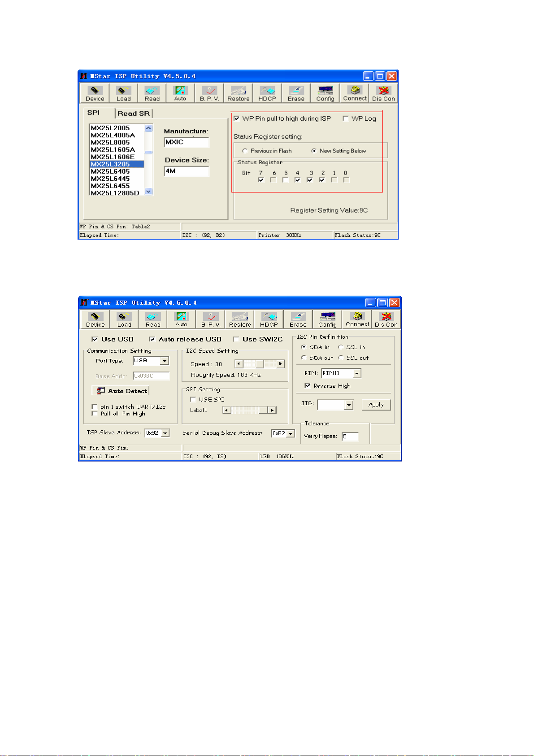Click Auto icon in top window toolbar
Image resolution: width=534 pixels, height=756 pixels.
[180, 93]
